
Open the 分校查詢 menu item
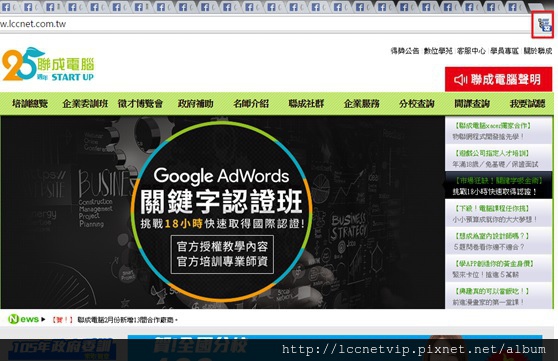click(417, 104)
